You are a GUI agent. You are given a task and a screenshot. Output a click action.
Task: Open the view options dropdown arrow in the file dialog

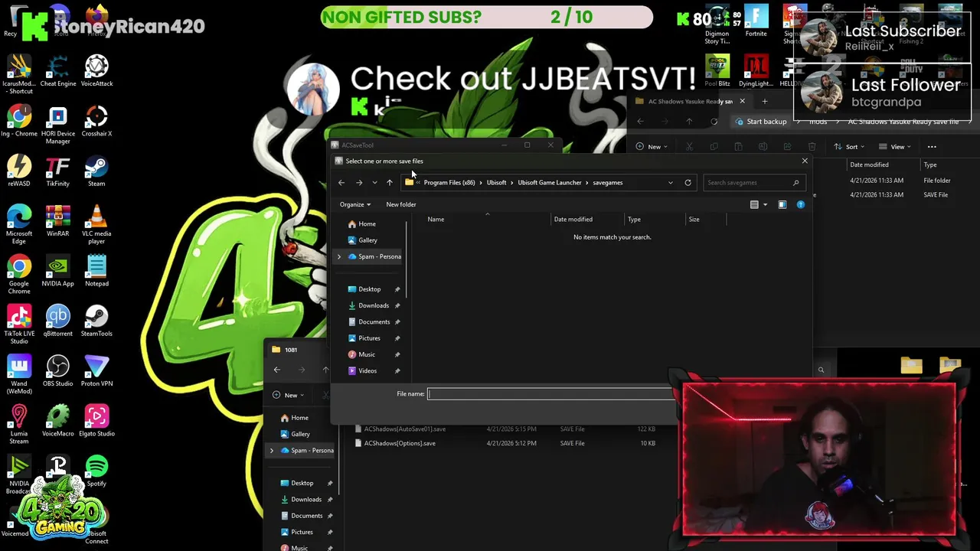point(765,204)
